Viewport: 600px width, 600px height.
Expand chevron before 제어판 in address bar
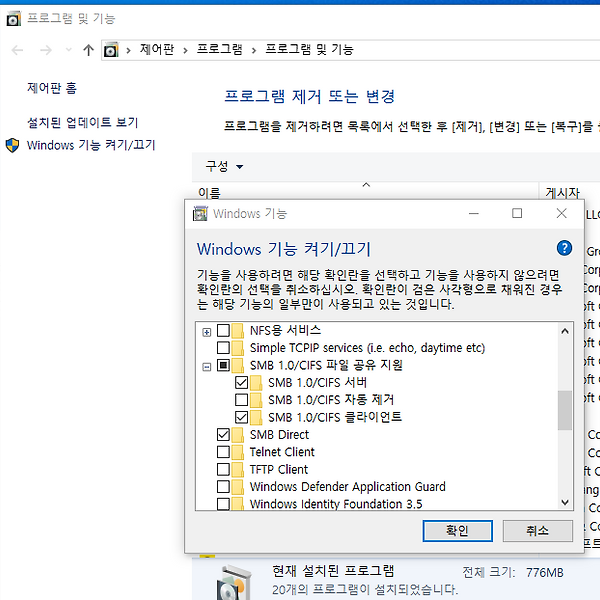(x=128, y=51)
